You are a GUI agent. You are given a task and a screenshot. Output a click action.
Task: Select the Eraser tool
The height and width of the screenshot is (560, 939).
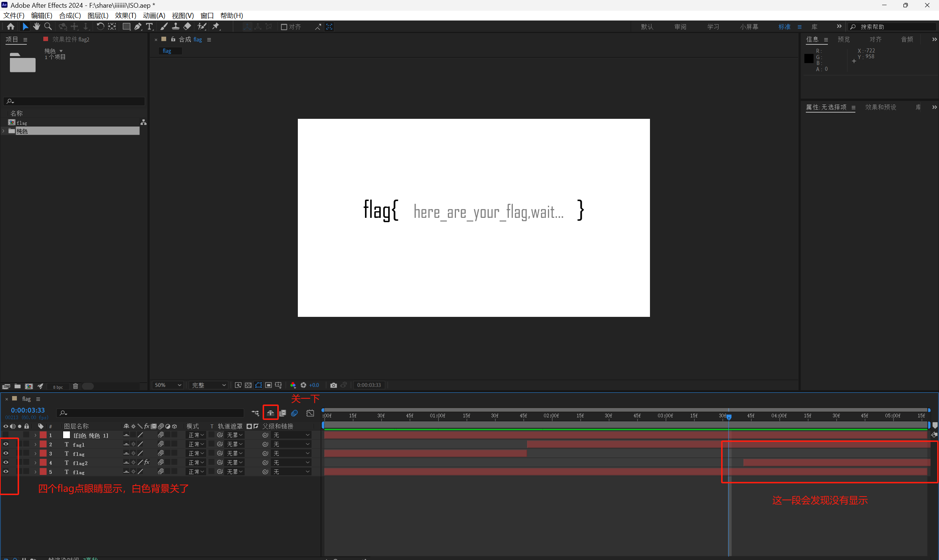[x=187, y=26]
